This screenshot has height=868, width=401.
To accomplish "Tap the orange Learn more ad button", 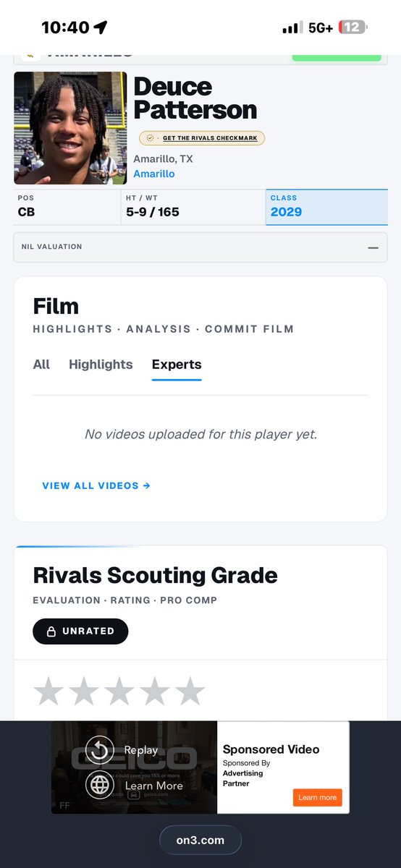I will coord(318,797).
